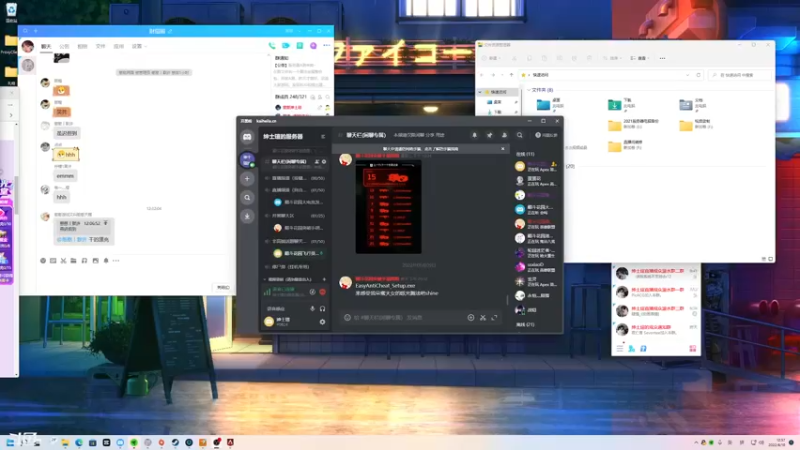Click the download client icon in Kaihela sidebar
This screenshot has height=450, width=800.
pyautogui.click(x=247, y=216)
